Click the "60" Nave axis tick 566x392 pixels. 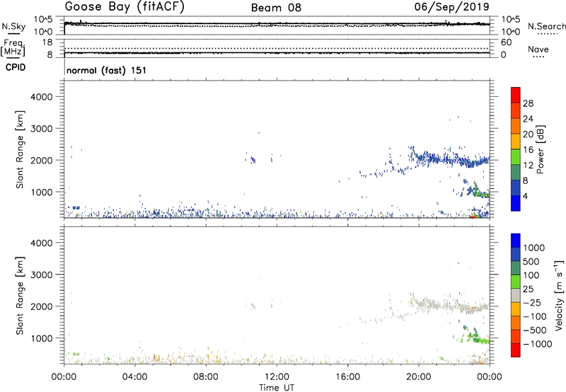[506, 42]
